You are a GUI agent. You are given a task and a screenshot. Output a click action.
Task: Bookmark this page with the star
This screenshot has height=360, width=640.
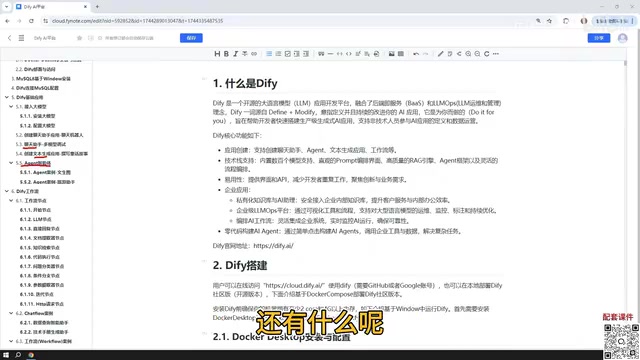[549, 21]
